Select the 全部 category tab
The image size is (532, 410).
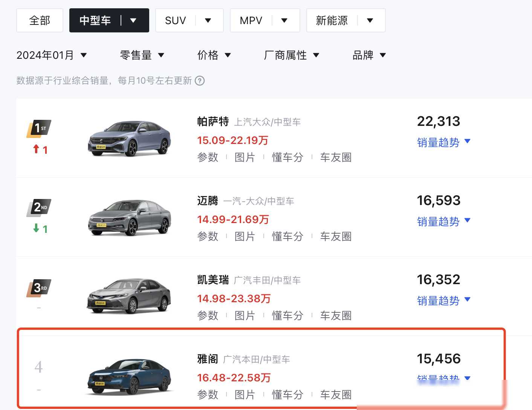coord(40,20)
